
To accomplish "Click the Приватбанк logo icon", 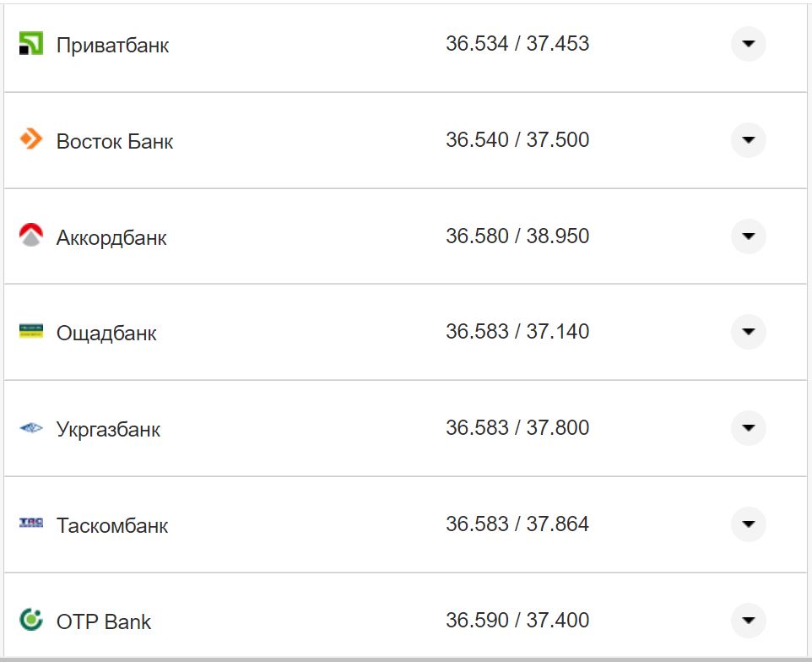I will pyautogui.click(x=30, y=44).
